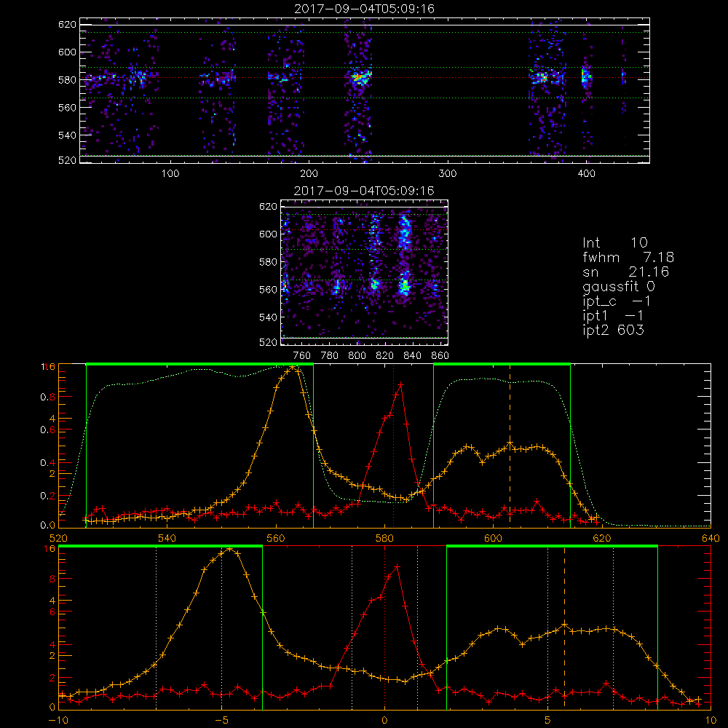Screen dimensions: 728x728
Task: Click y-axis label 560 on middle image
Action: point(269,290)
